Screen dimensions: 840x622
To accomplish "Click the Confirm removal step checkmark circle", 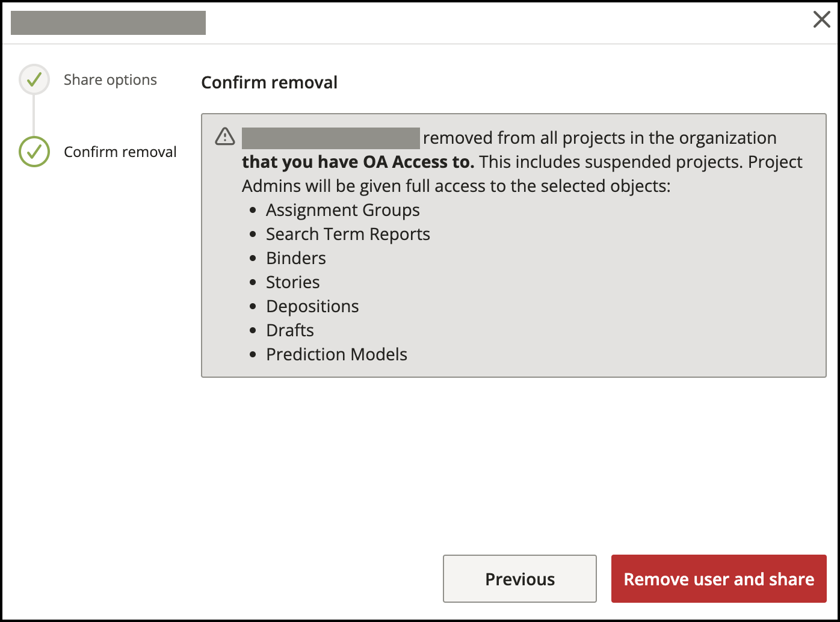I will [34, 152].
